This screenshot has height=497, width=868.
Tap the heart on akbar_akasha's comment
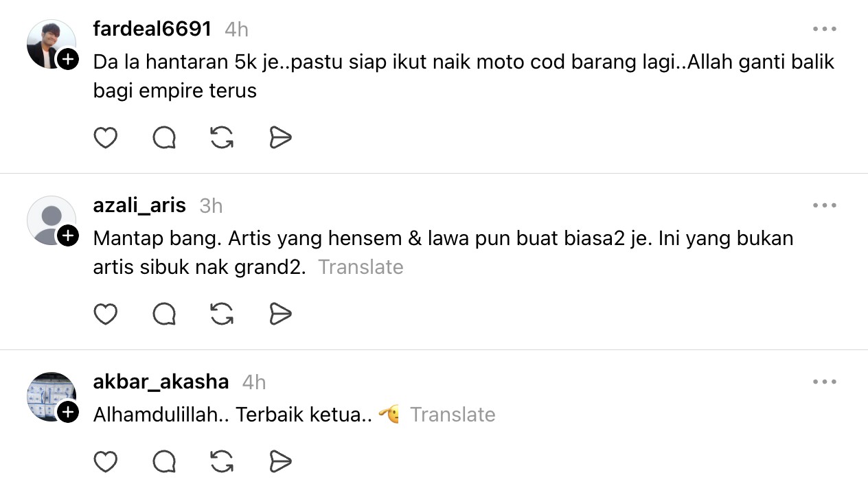point(105,462)
